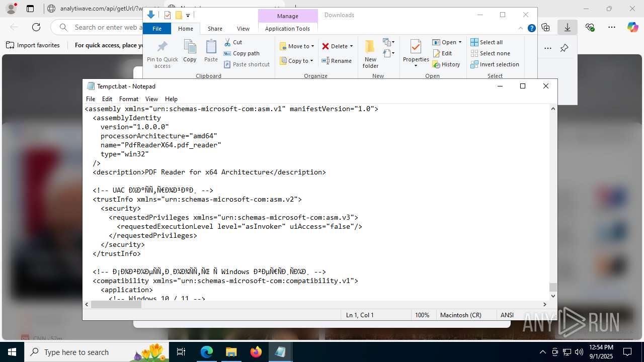Click the Paste icon in Clipboard group
The image size is (644, 362).
(211, 51)
